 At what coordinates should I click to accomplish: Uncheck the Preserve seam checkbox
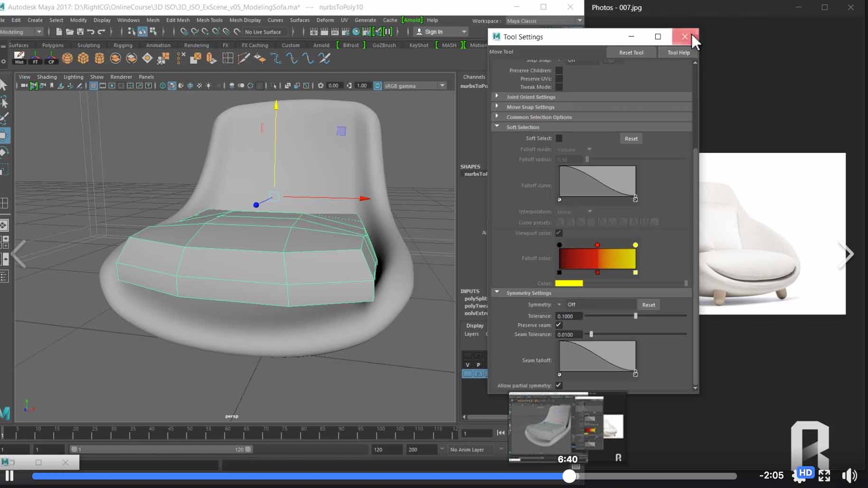click(559, 325)
